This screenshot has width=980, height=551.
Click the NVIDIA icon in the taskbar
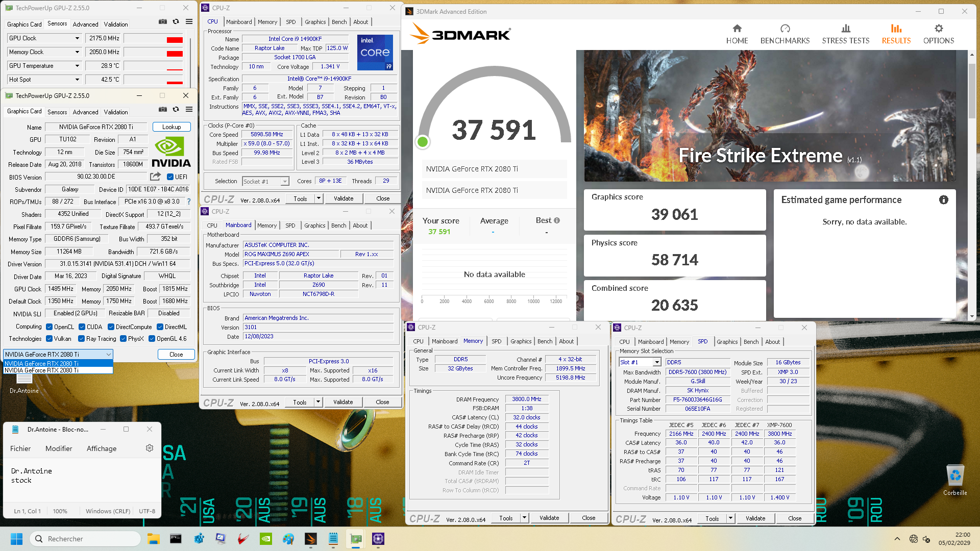265,539
